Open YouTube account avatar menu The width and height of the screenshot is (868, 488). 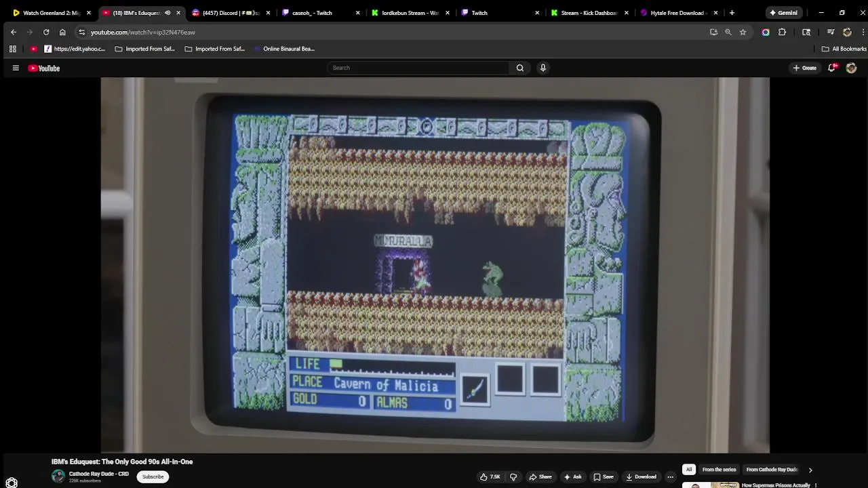tap(851, 68)
